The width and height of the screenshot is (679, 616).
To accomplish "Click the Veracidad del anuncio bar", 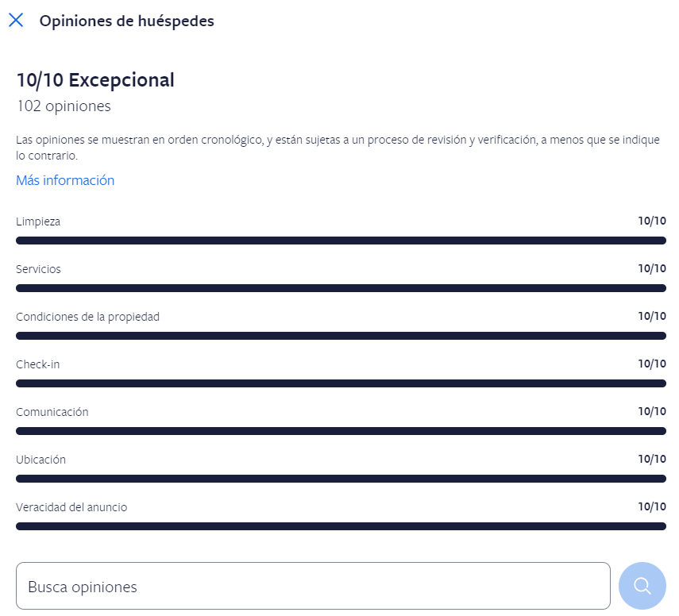I will click(341, 526).
